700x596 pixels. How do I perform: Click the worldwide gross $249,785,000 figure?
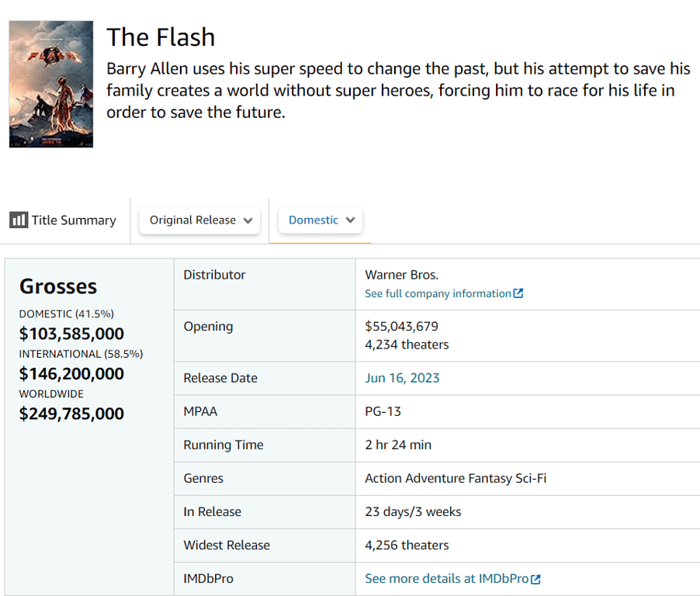pos(71,414)
